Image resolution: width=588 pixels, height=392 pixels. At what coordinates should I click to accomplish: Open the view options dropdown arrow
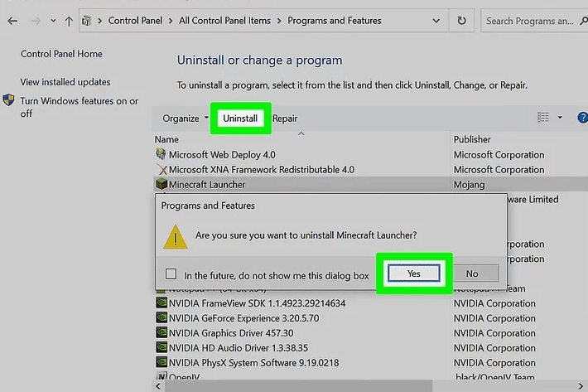click(560, 118)
